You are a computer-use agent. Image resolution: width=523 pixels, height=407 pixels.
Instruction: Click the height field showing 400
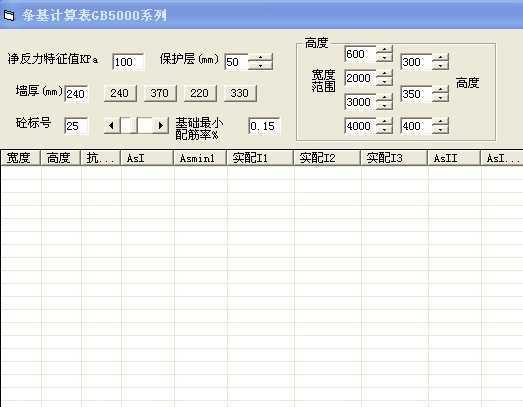416,126
